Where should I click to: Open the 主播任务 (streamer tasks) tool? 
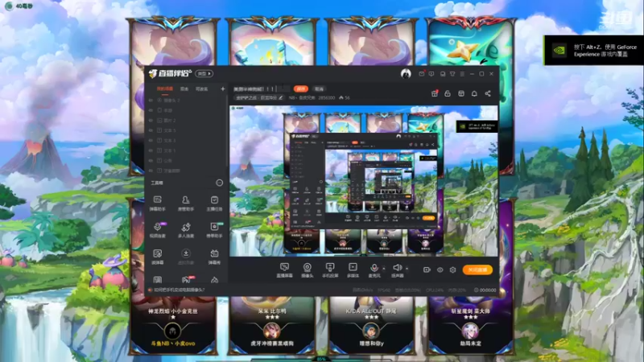point(214,204)
